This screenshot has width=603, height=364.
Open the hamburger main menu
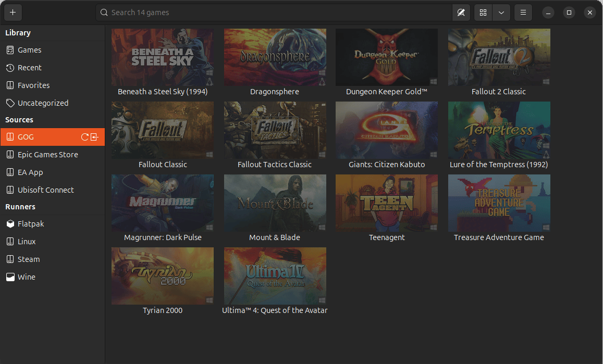click(523, 12)
